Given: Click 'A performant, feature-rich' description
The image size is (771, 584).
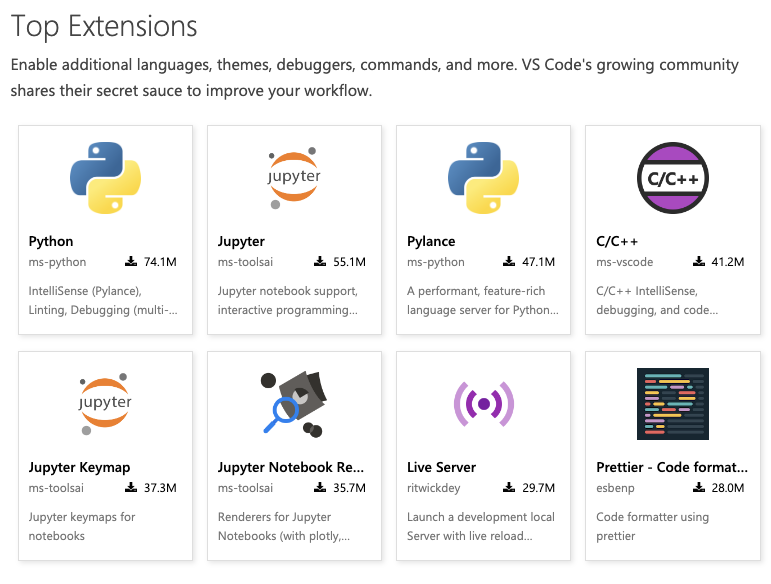Looking at the screenshot, I should tap(483, 300).
